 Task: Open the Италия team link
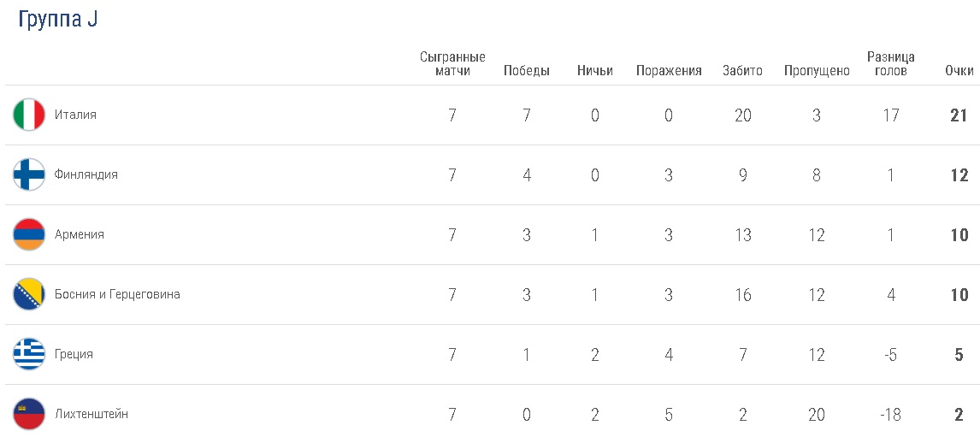click(75, 115)
